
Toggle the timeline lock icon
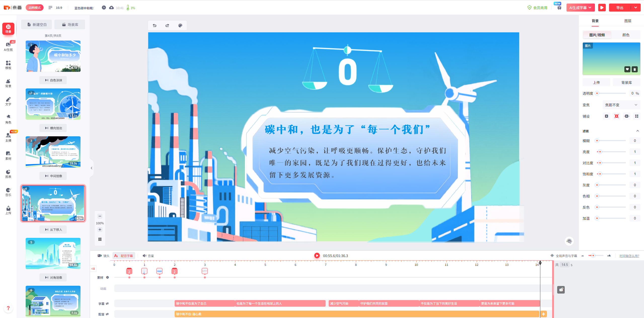click(561, 290)
